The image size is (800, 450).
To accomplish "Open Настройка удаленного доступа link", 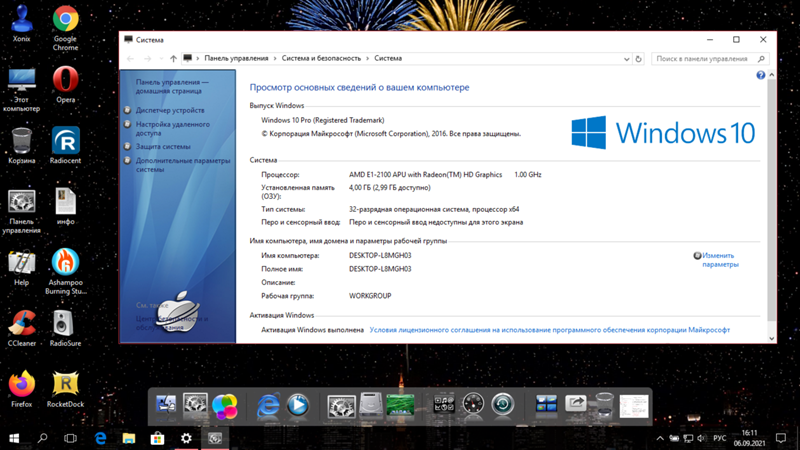I will [x=172, y=129].
